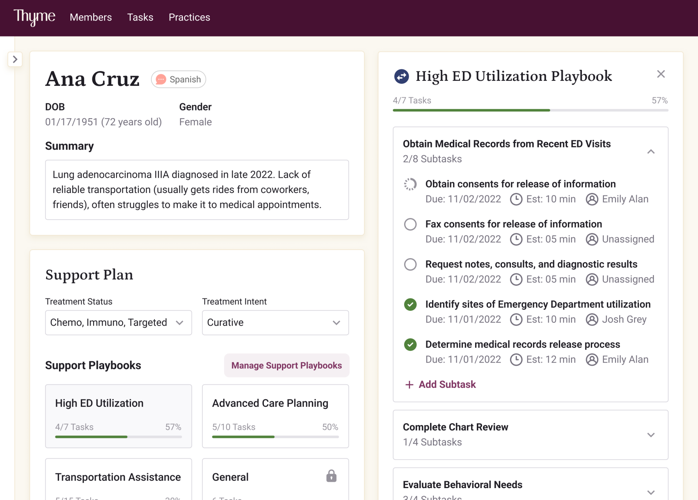Open the Members navigation tab
Viewport: 698px width, 500px height.
[90, 17]
